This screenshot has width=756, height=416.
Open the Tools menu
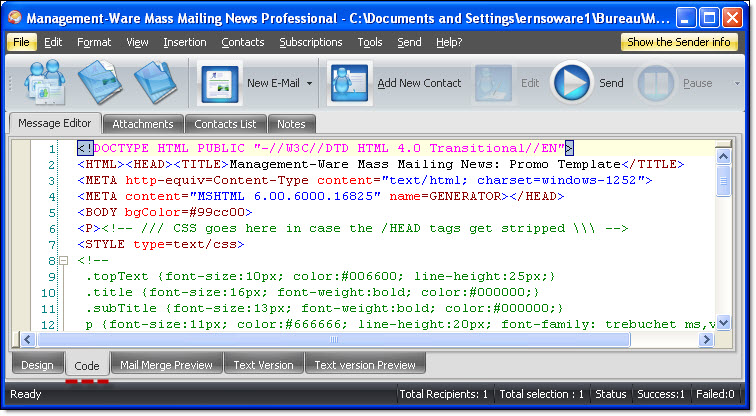[370, 42]
